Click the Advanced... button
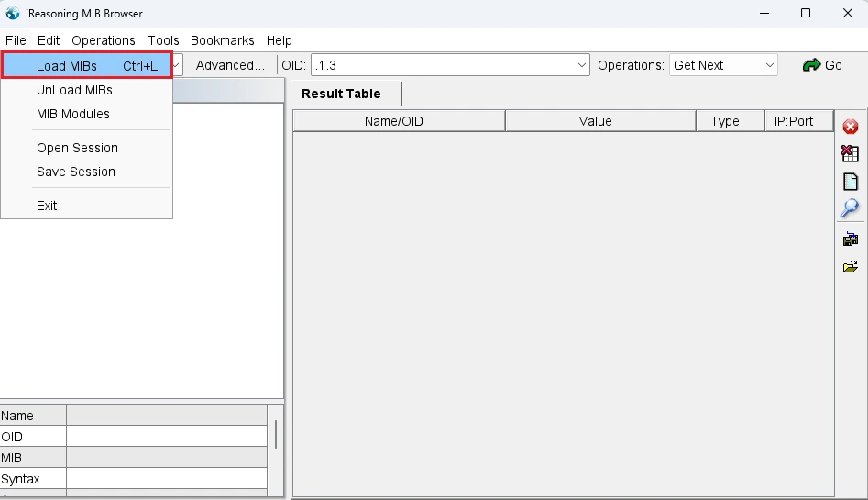The height and width of the screenshot is (500, 868). [230, 65]
